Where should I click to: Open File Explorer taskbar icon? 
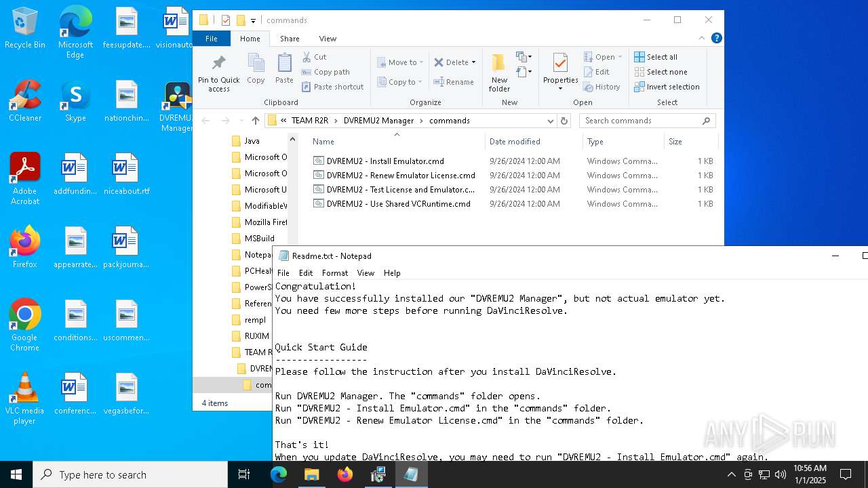point(312,474)
